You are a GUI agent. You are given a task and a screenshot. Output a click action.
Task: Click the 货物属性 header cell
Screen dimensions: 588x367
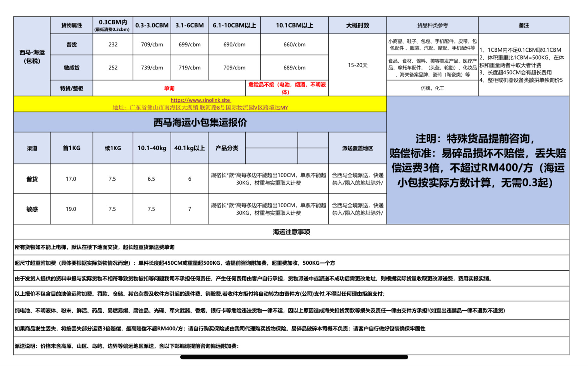pos(72,25)
